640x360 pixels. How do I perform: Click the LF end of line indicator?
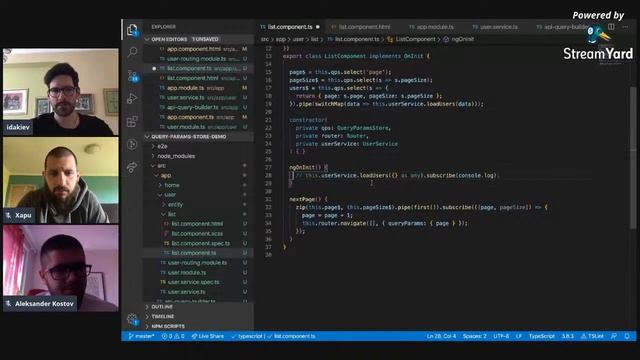(x=519, y=336)
